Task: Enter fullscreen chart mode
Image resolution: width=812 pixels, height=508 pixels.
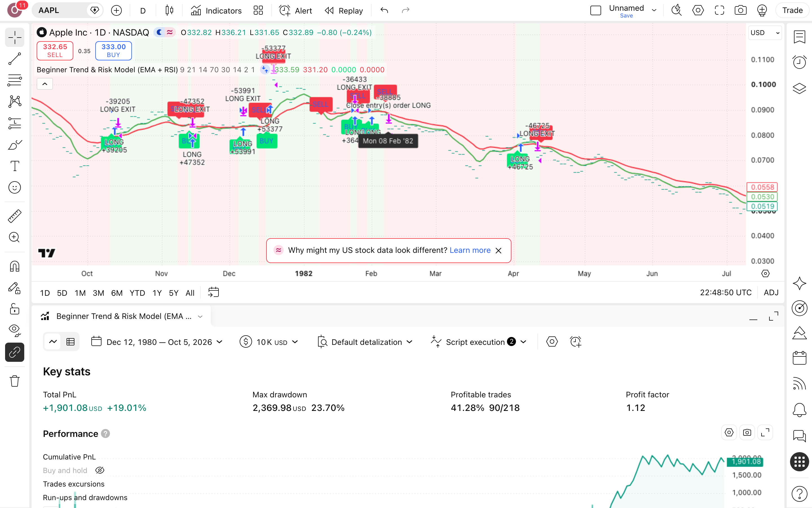Action: pyautogui.click(x=719, y=10)
